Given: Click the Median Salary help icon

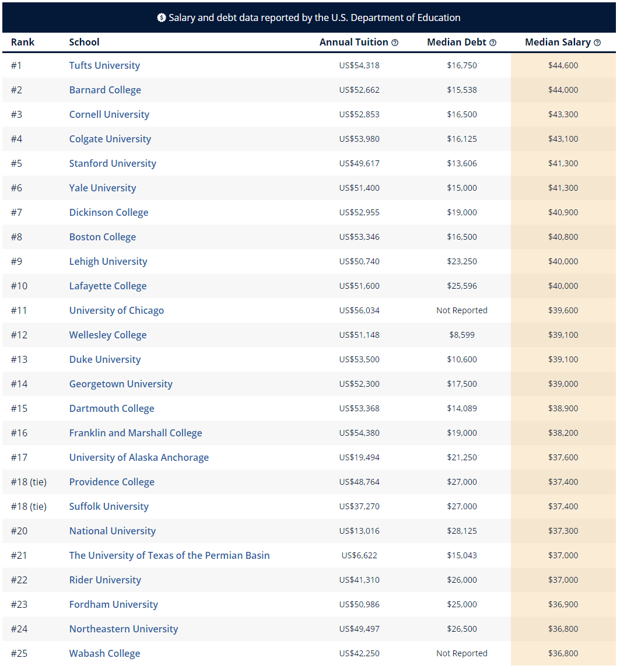Looking at the screenshot, I should (x=597, y=43).
